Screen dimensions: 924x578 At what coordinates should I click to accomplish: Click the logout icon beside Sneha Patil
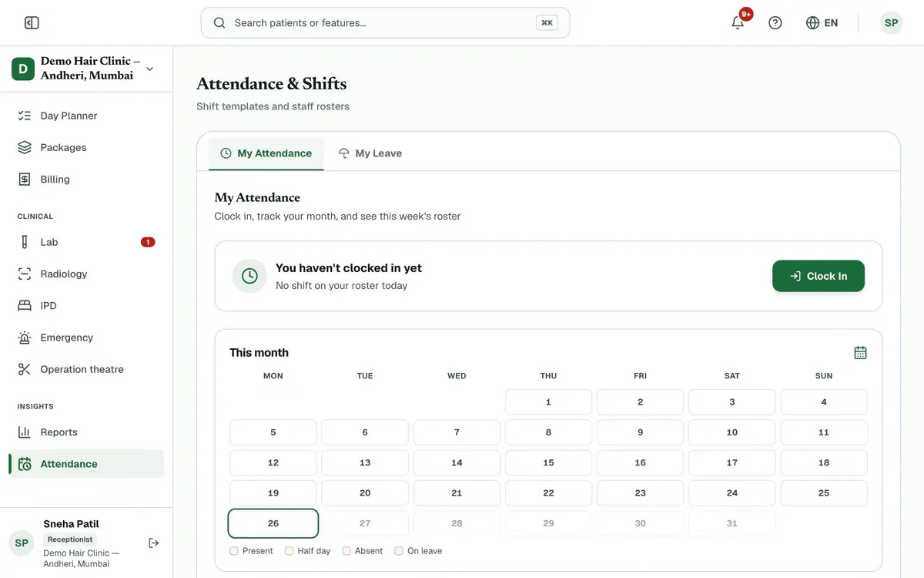point(153,543)
